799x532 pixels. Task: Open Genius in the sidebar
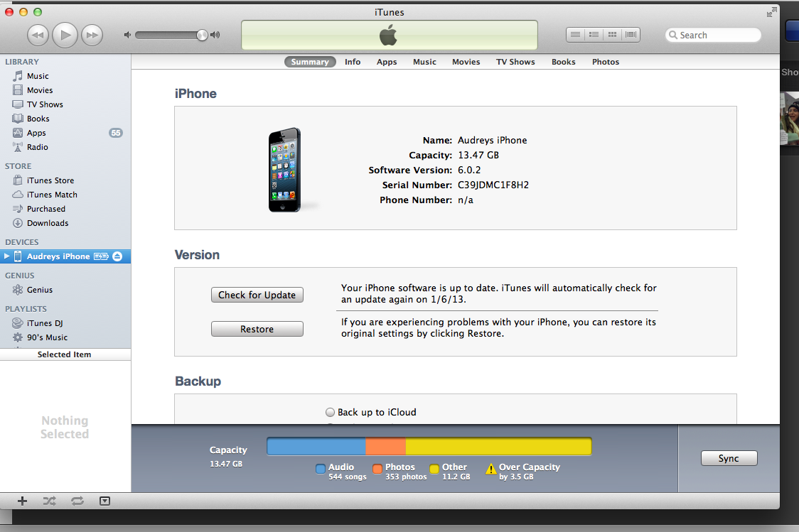coord(65,290)
